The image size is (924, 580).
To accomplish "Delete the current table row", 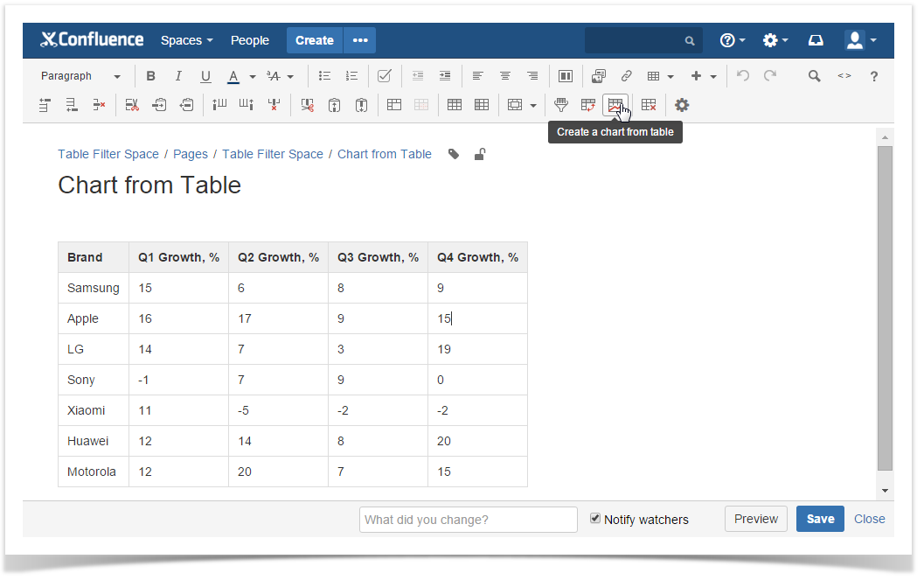I will coord(99,106).
